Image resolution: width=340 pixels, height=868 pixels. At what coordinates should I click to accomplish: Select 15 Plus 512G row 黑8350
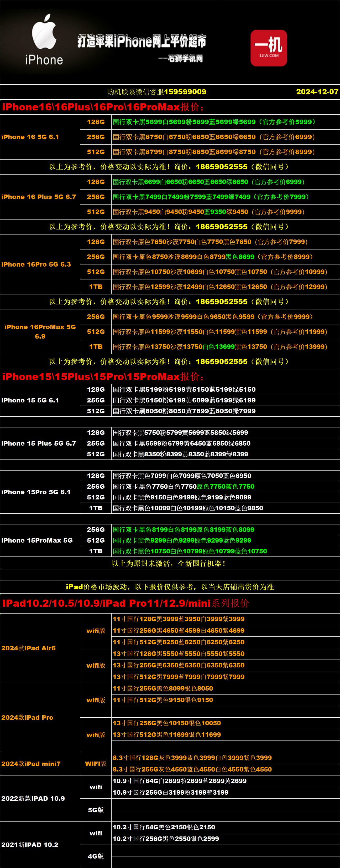pos(225,454)
